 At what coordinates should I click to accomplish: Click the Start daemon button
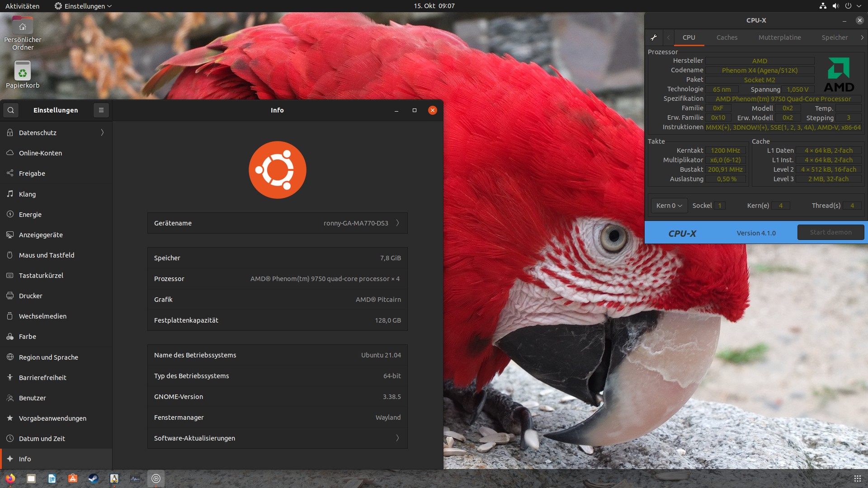tap(830, 232)
